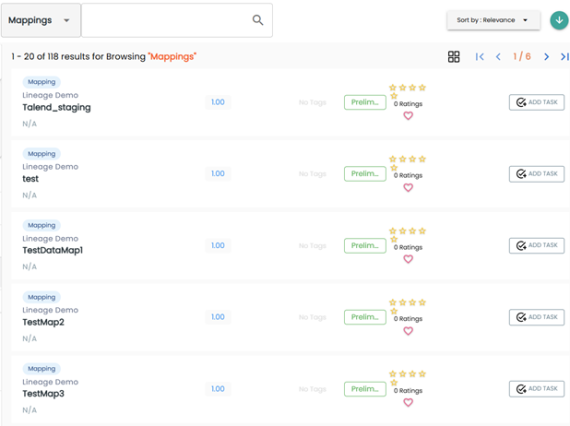Image resolution: width=570 pixels, height=426 pixels.
Task: Open the TestMap3 mapping
Action: click(43, 394)
